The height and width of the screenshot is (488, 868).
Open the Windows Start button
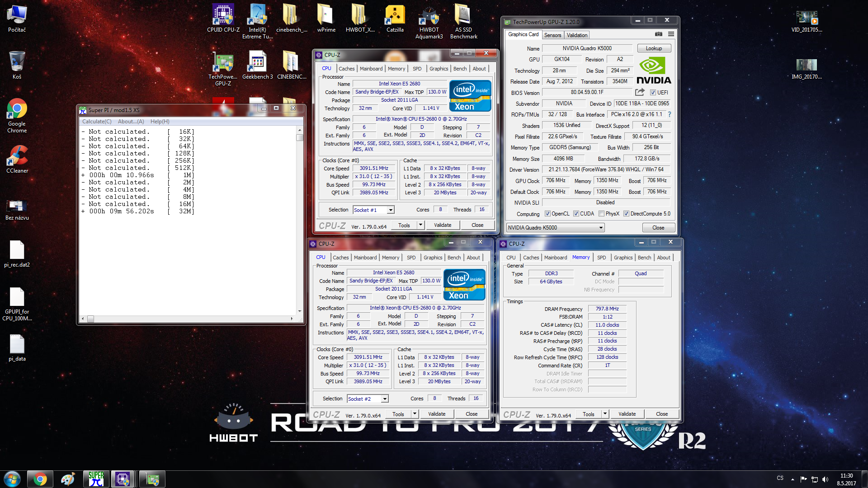(12, 479)
